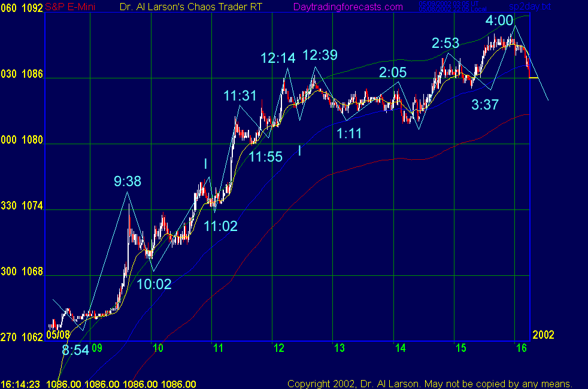
Task: Click the 12:39 peak label
Action: 320,55
